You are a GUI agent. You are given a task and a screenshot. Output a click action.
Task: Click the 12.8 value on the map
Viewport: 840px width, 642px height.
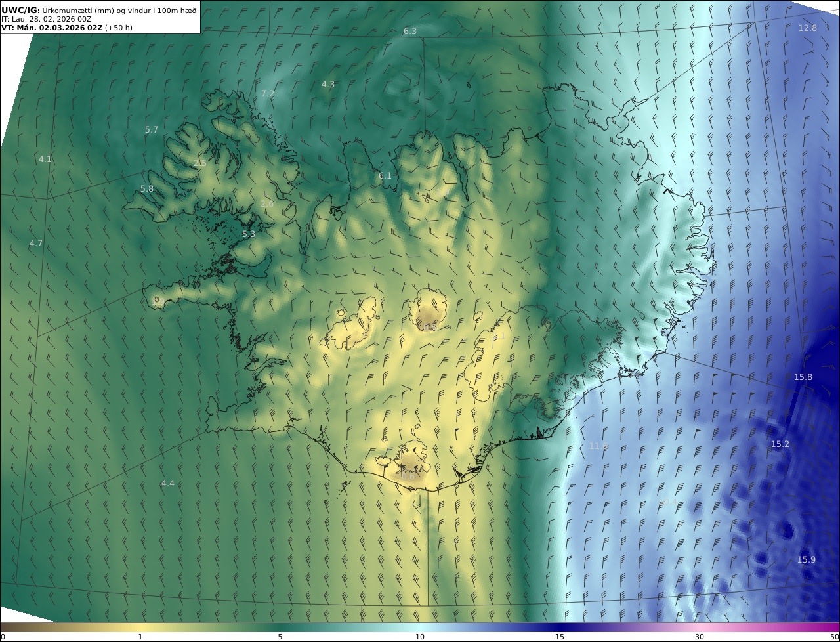pos(808,28)
